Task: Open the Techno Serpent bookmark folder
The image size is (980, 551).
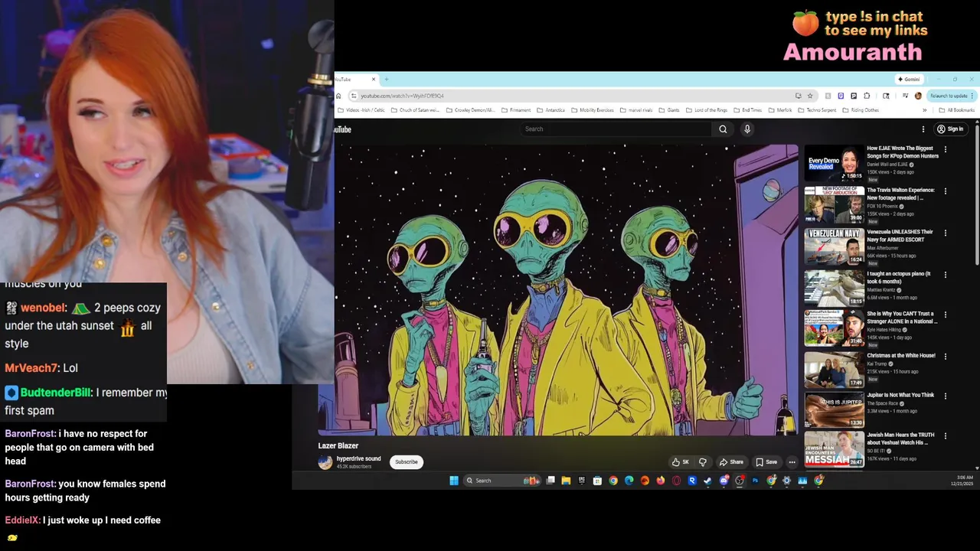Action: tap(816, 110)
